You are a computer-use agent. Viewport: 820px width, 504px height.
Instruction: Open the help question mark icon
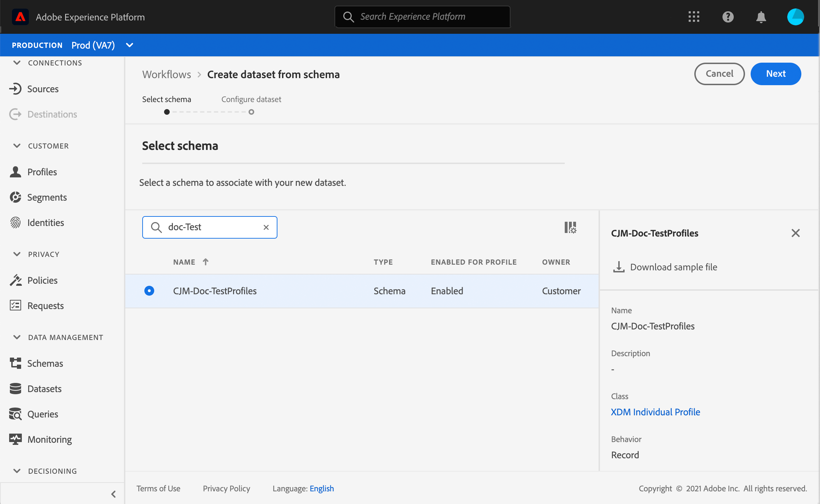pos(728,17)
